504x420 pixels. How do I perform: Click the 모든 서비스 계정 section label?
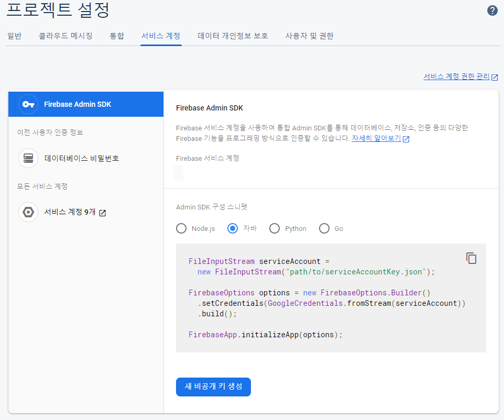[42, 186]
